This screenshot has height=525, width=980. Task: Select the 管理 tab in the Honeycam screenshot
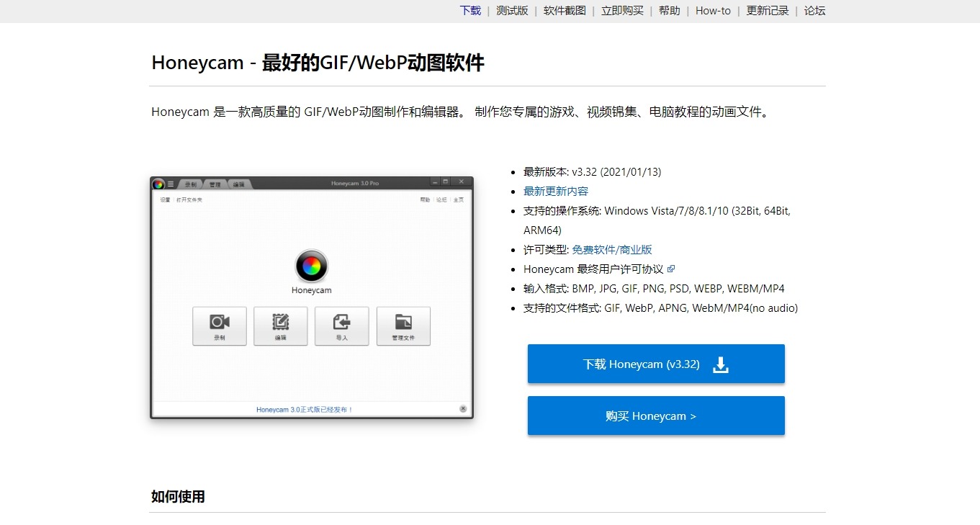[x=215, y=184]
